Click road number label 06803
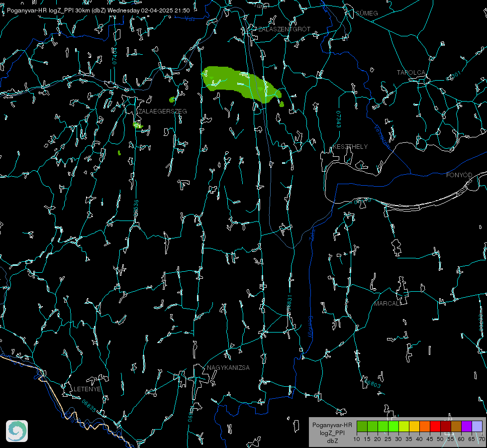Screen dimensions: 487x448 (x=373, y=384)
